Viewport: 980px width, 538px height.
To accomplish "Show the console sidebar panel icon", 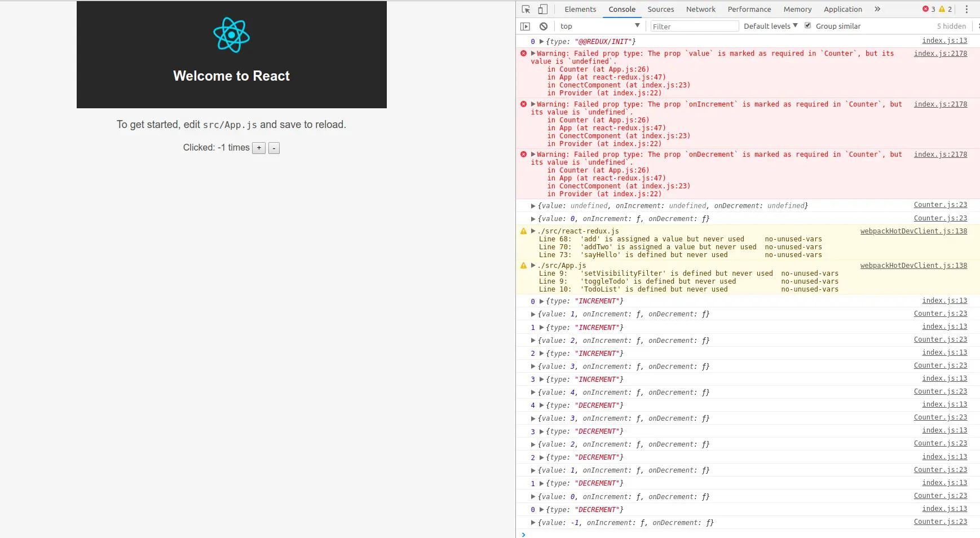I will pyautogui.click(x=525, y=27).
